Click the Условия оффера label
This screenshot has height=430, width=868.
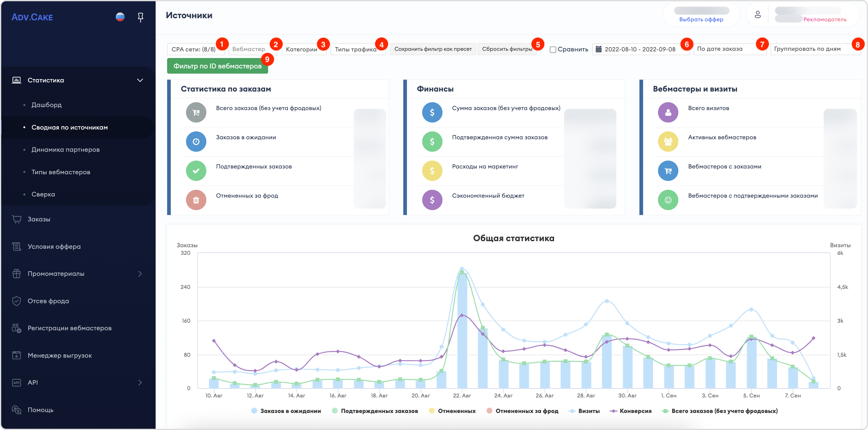point(54,247)
